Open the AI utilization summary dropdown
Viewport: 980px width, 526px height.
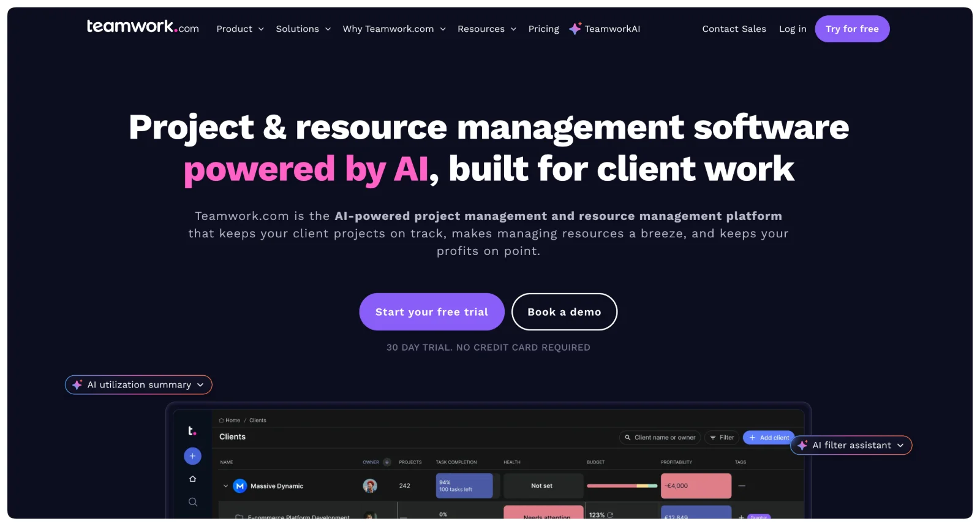(138, 385)
